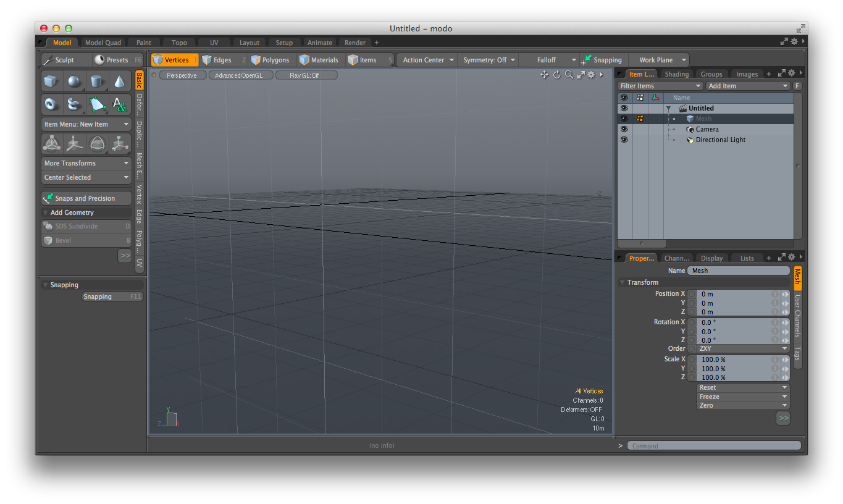Open the Freeze transform menu
843x504 pixels.
743,397
